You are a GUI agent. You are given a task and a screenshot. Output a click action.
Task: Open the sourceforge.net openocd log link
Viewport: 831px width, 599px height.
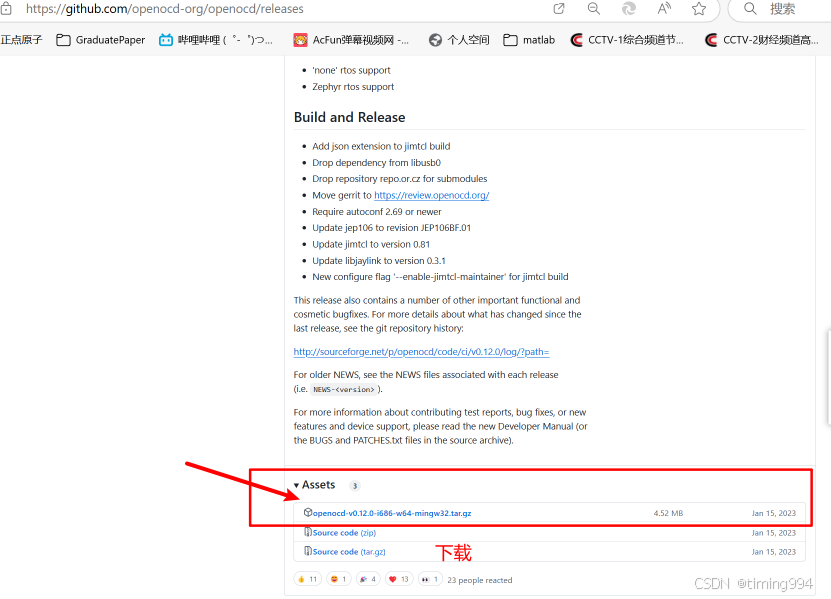[421, 351]
